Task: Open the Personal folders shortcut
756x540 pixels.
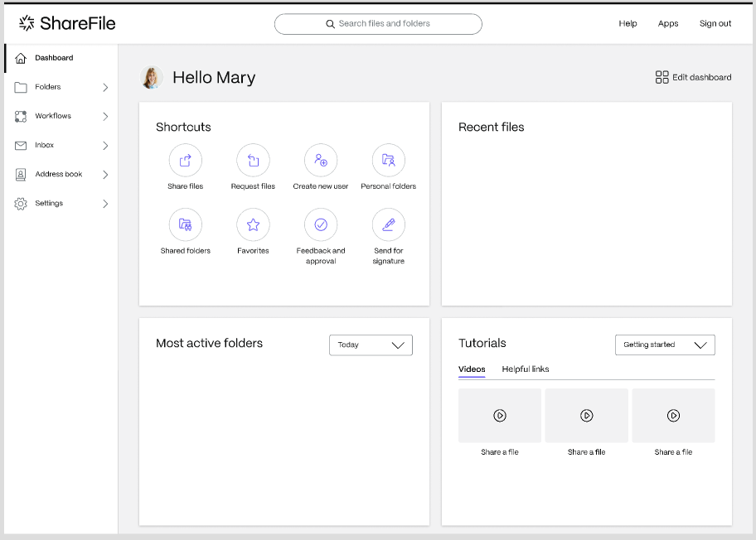Action: 388,161
